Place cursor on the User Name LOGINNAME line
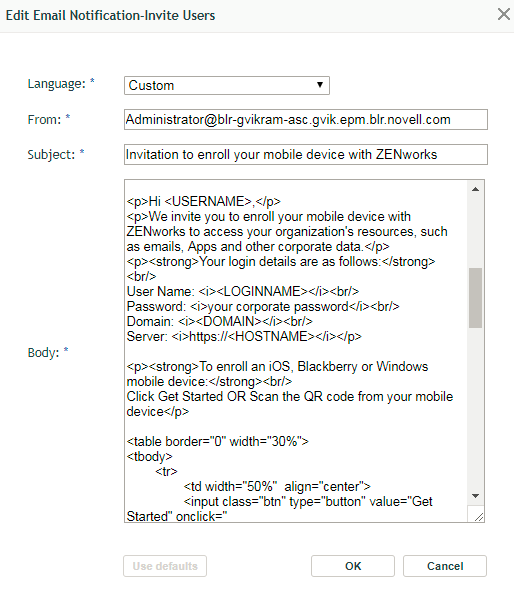The height and width of the screenshot is (602, 514). point(243,291)
